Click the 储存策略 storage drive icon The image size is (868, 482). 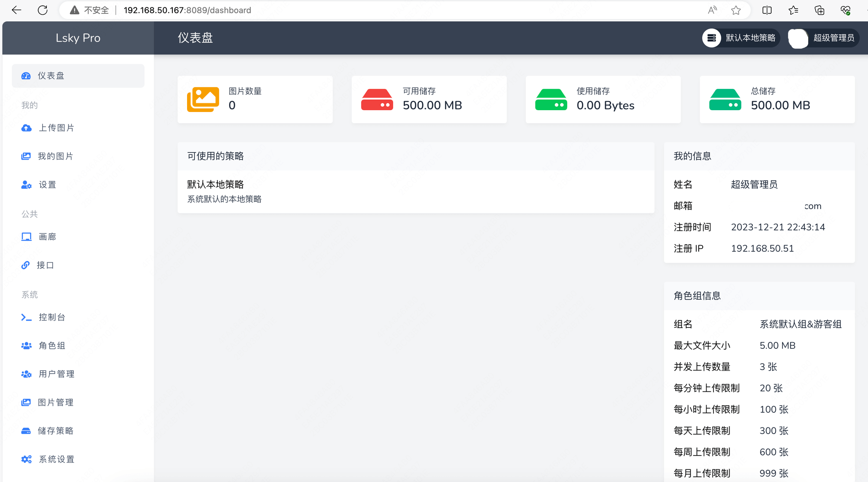click(26, 431)
